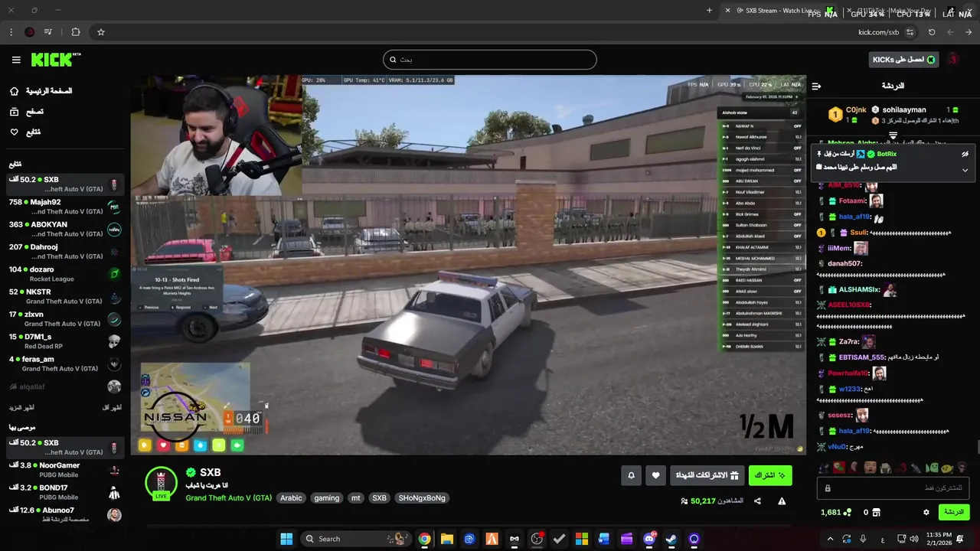
Task: Reload page in browser toolbar
Action: [x=932, y=32]
